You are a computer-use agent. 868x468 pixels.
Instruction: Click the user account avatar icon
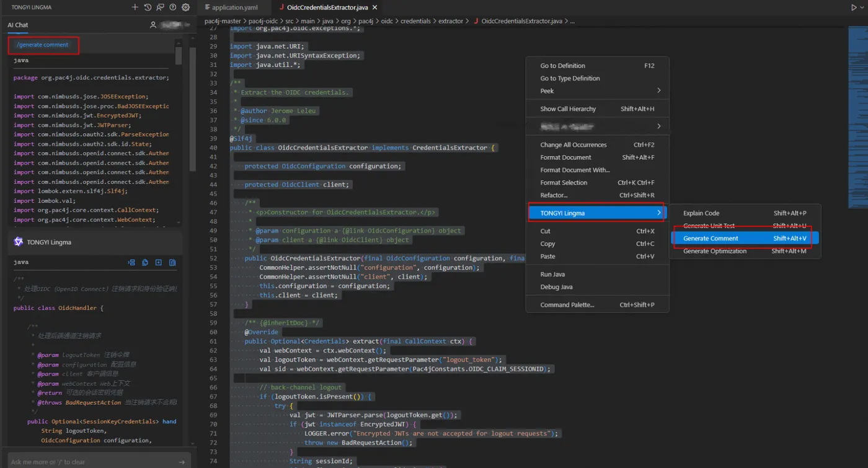point(153,25)
